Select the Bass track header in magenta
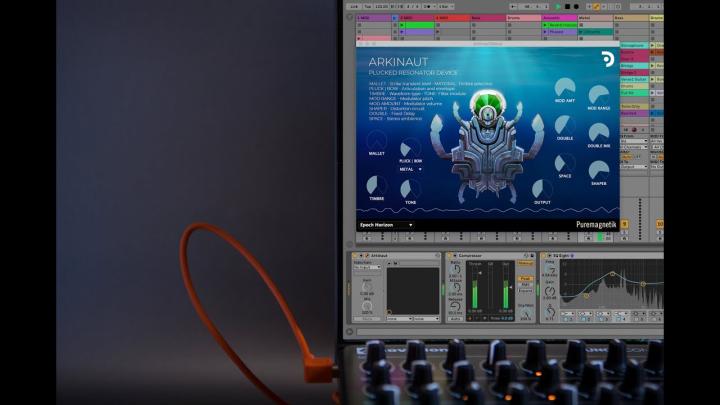This screenshot has height=405, width=720. tap(487, 18)
